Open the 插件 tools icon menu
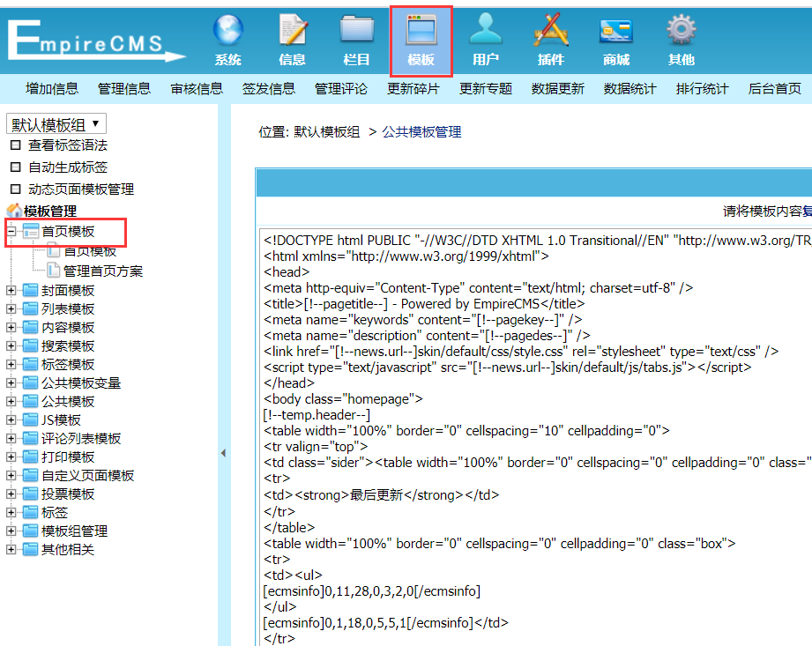812x646 pixels. [550, 41]
